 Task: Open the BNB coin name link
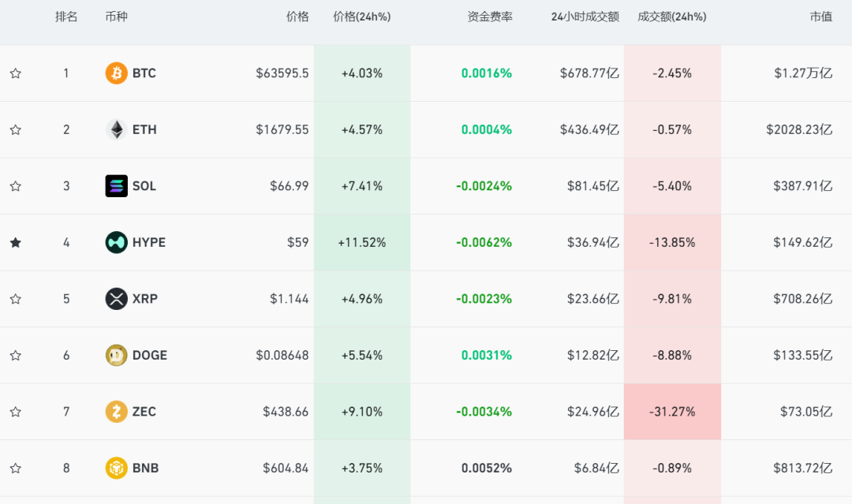pyautogui.click(x=146, y=469)
